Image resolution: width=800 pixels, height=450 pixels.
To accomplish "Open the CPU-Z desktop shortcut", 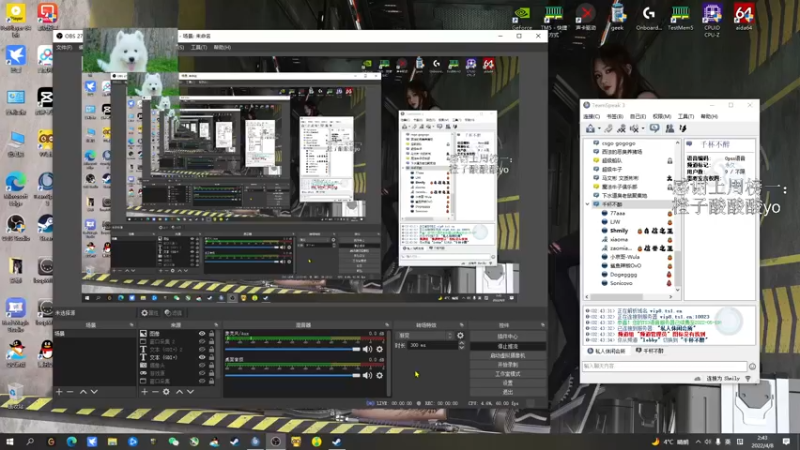I will pyautogui.click(x=712, y=19).
